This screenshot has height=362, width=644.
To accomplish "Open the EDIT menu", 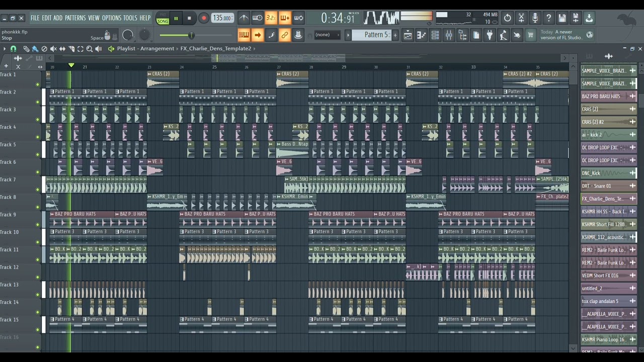I will [x=46, y=18].
